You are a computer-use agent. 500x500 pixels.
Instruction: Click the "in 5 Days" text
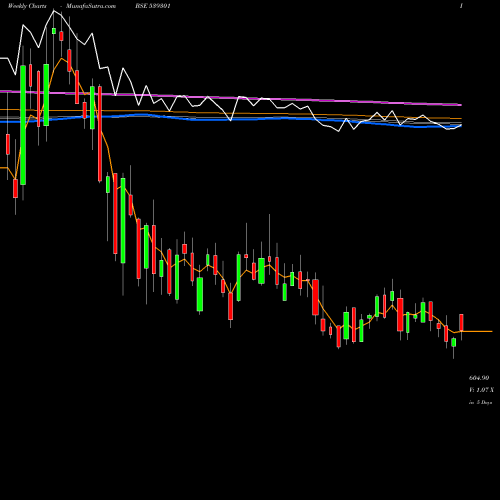click(x=480, y=402)
